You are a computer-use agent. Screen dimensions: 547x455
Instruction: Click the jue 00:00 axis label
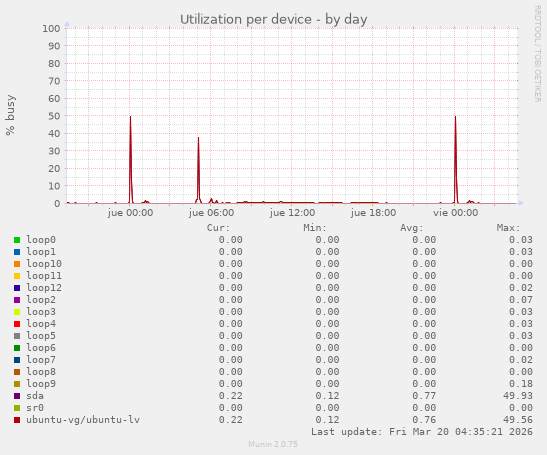click(130, 213)
